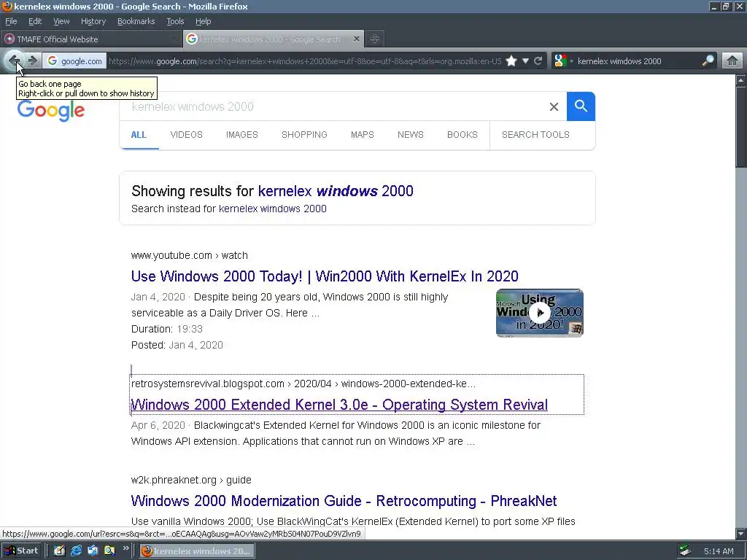The height and width of the screenshot is (560, 747).
Task: Click the Forward navigation arrow
Action: (32, 61)
